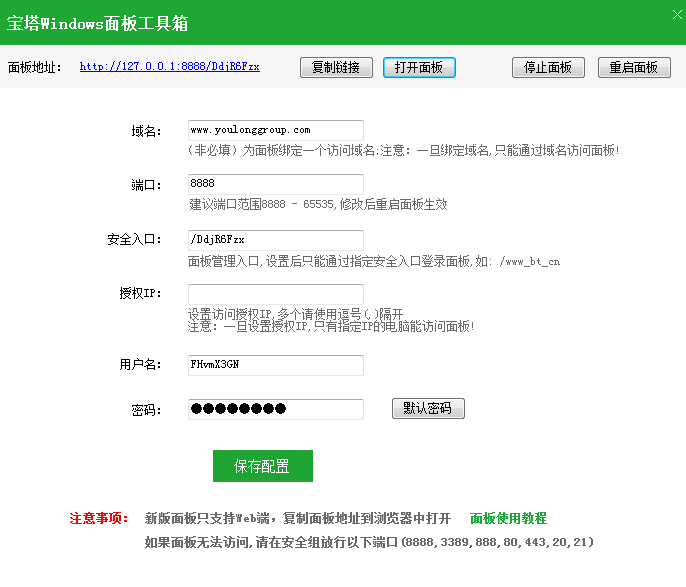Click hint text about 面板管理入口
686x587 pixels.
[374, 262]
